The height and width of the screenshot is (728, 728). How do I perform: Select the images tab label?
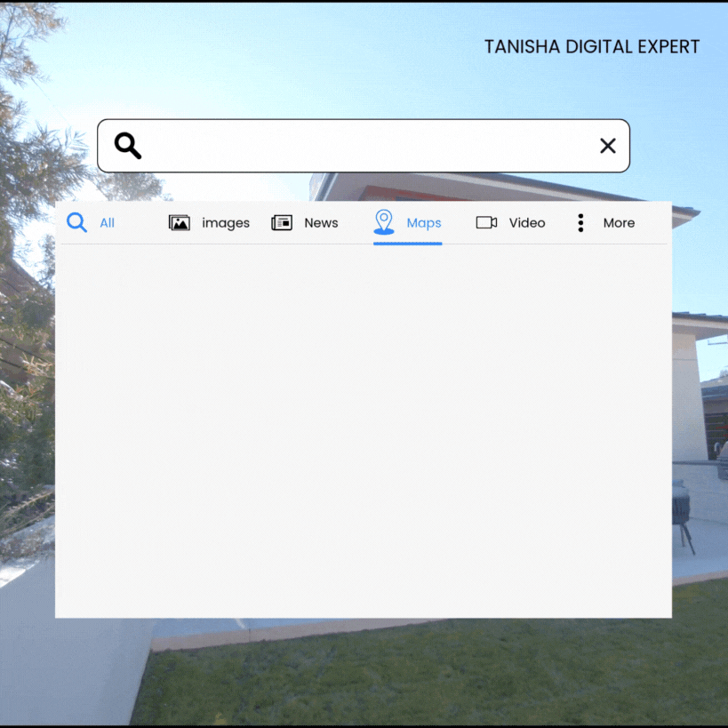[x=226, y=223]
